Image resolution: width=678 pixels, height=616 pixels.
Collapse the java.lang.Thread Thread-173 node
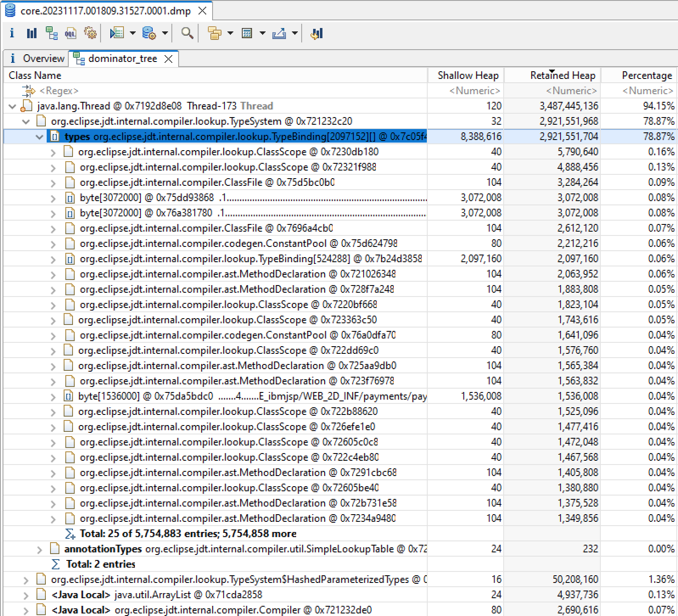(x=12, y=106)
